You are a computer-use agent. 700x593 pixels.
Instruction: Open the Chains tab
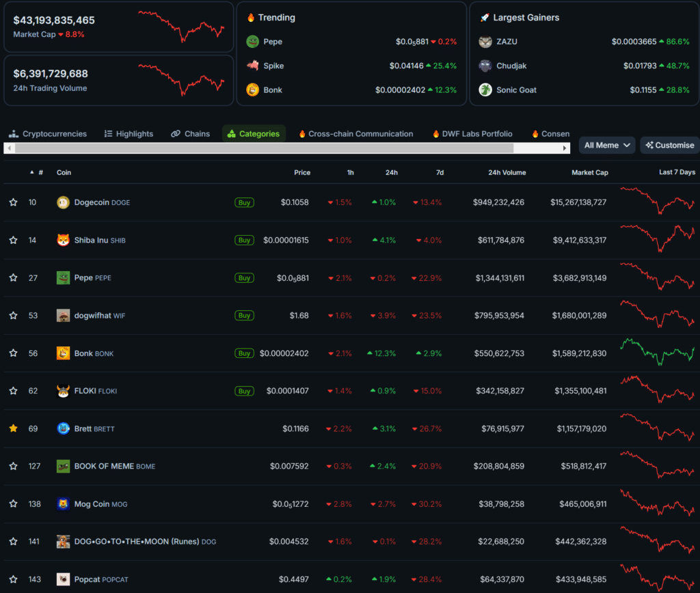pyautogui.click(x=190, y=134)
